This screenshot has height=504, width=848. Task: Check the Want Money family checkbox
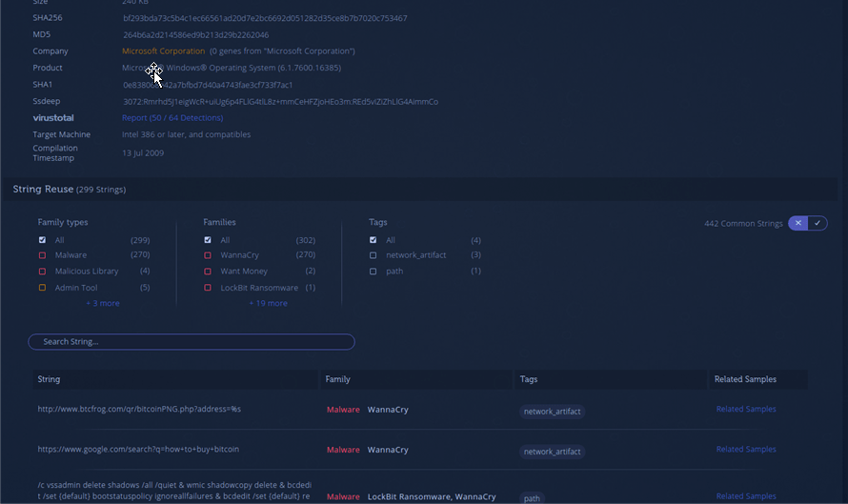(208, 271)
